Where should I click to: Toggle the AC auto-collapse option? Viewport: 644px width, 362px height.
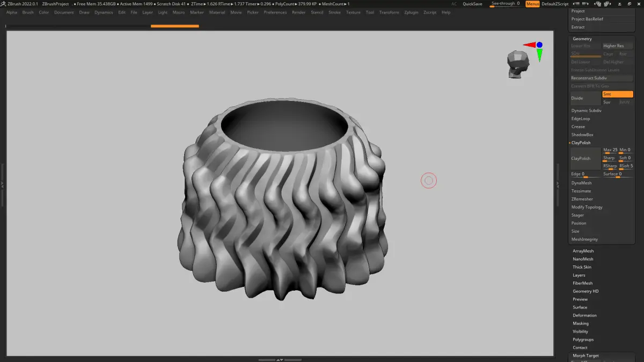[454, 4]
